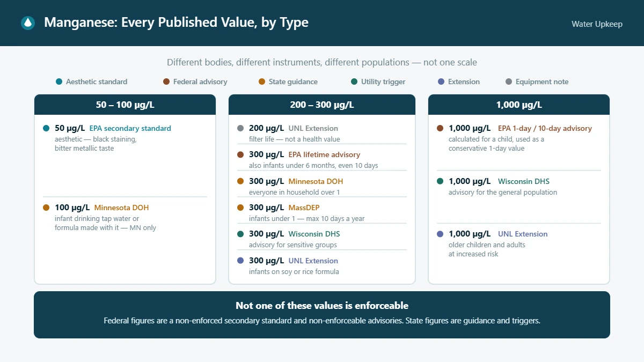Click 'everyone in household over 1' note

pyautogui.click(x=295, y=192)
